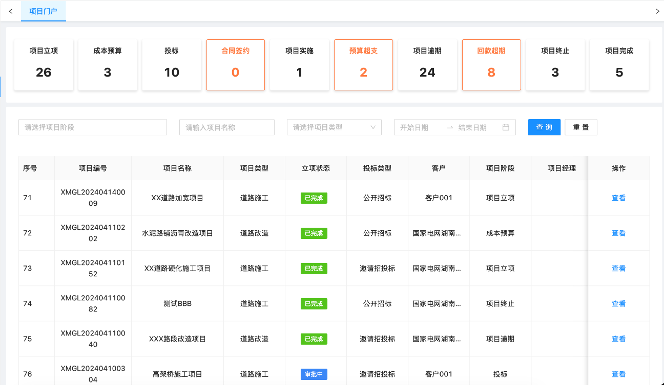
Task: Click the blue 审批中 tag in row 76
Action: (x=314, y=374)
